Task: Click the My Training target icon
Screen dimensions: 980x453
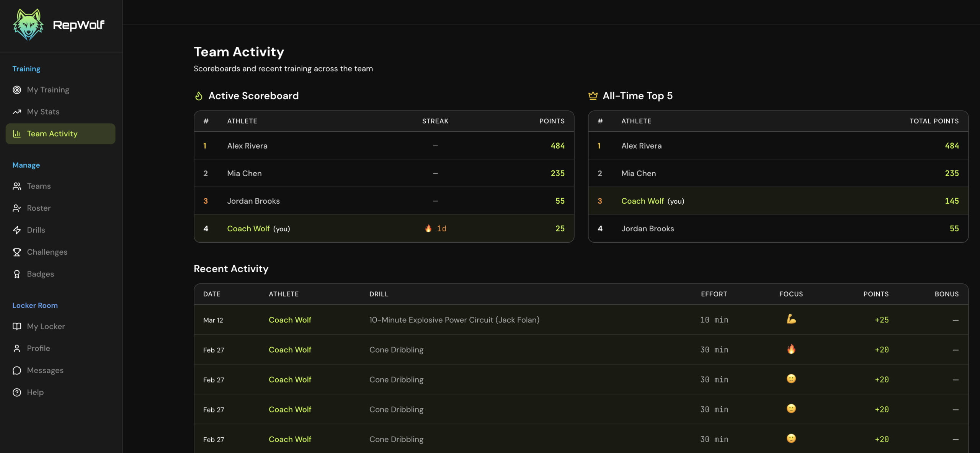Action: (17, 90)
